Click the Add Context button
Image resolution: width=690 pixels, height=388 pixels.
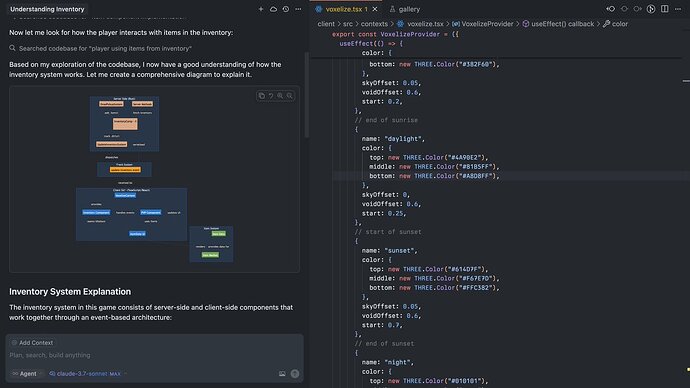[32, 343]
